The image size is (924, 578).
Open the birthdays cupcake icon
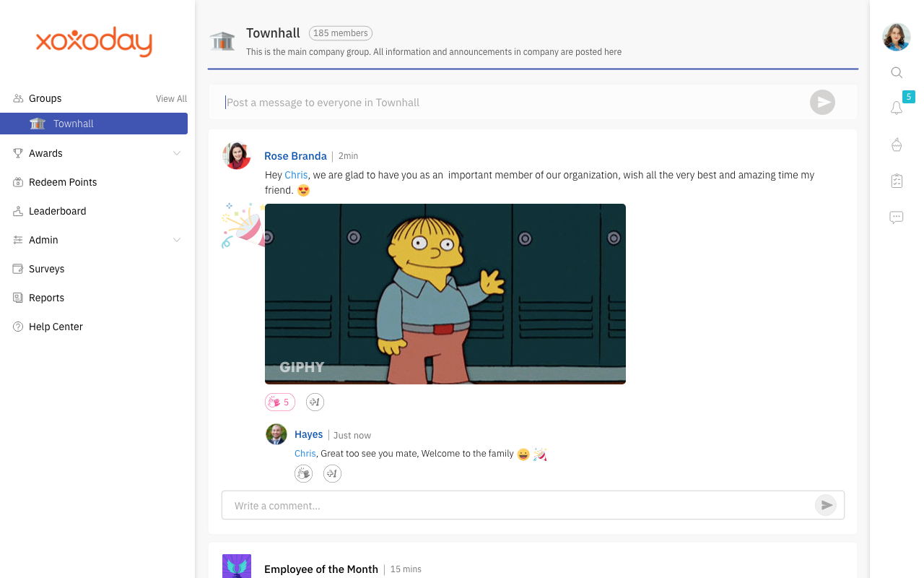click(x=897, y=144)
